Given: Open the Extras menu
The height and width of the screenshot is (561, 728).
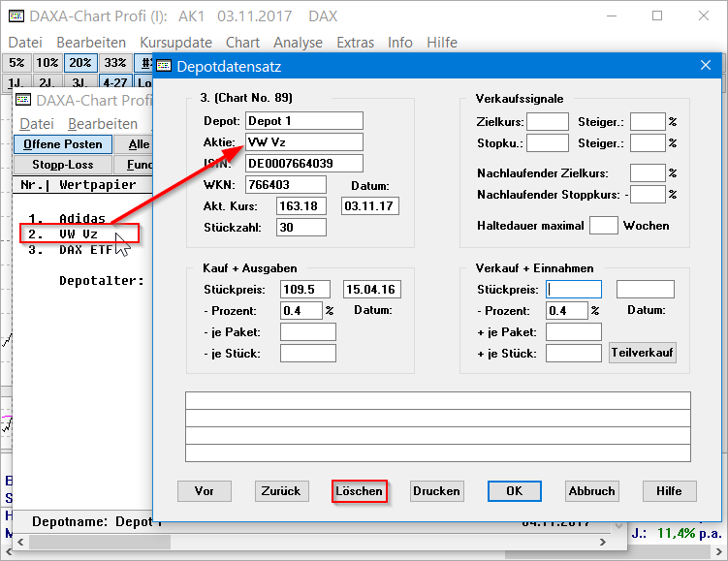Looking at the screenshot, I should tap(355, 43).
